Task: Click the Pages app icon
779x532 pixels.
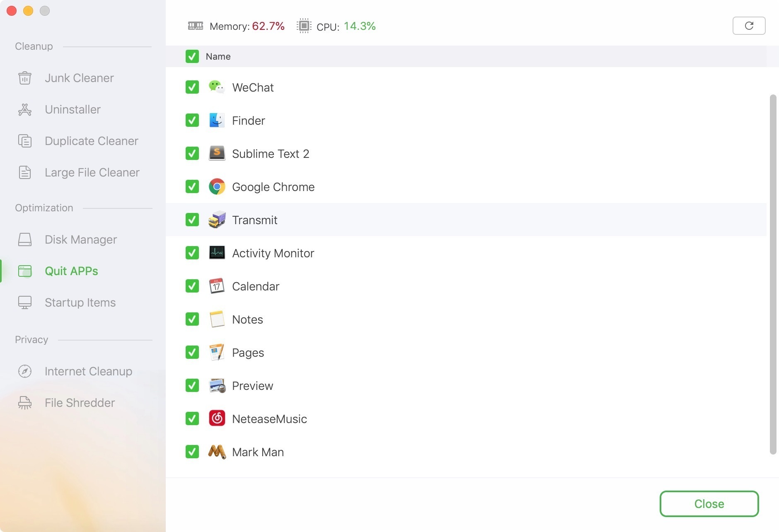Action: pos(217,352)
